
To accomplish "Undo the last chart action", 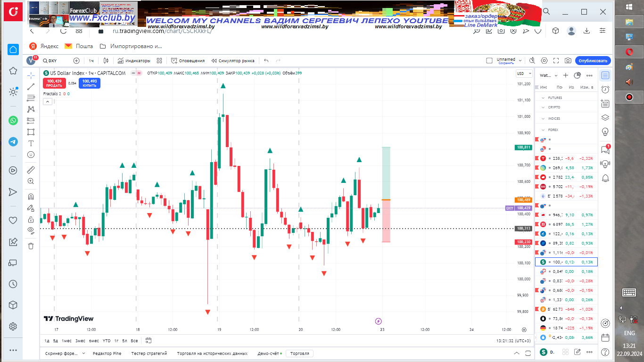I will click(266, 61).
